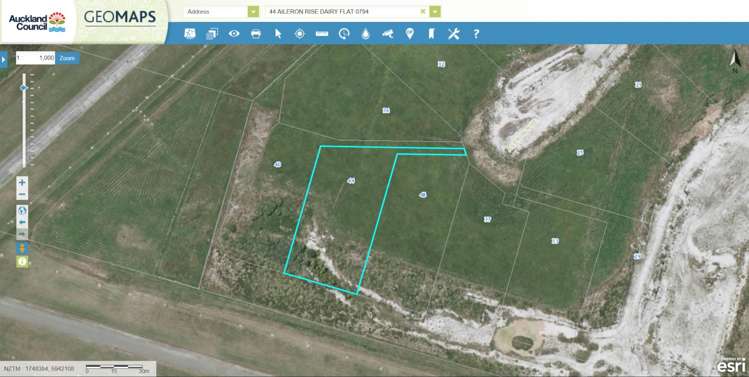The height and width of the screenshot is (377, 749).
Task: Click the GEOMAPS title logo
Action: (120, 18)
